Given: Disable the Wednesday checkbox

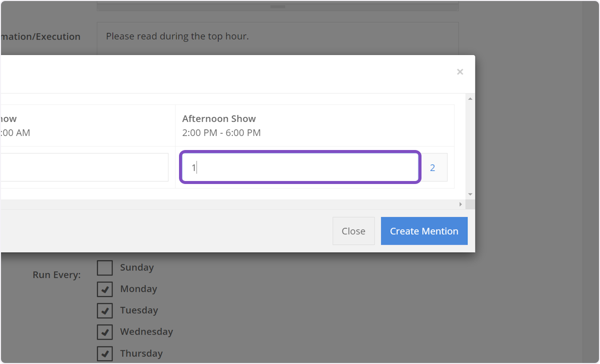Looking at the screenshot, I should (x=104, y=332).
